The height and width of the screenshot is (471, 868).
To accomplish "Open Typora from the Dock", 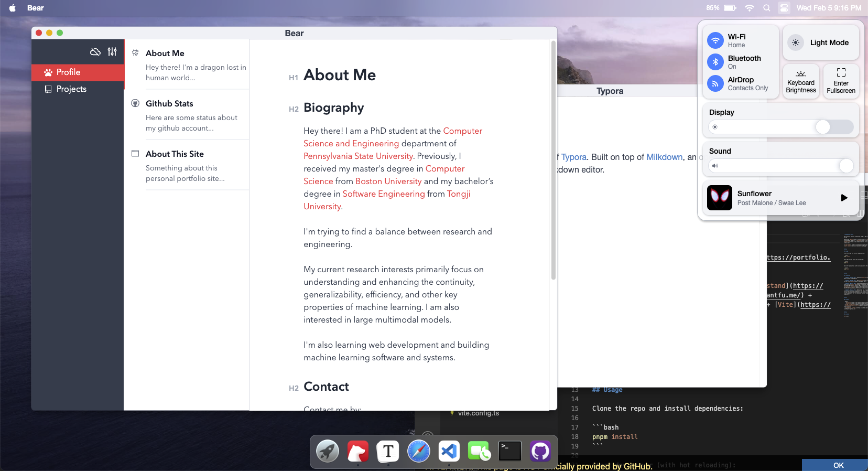I will click(388, 451).
